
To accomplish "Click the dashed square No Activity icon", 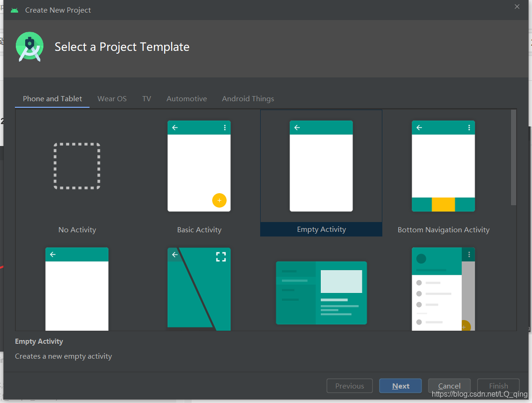I will 77,166.
